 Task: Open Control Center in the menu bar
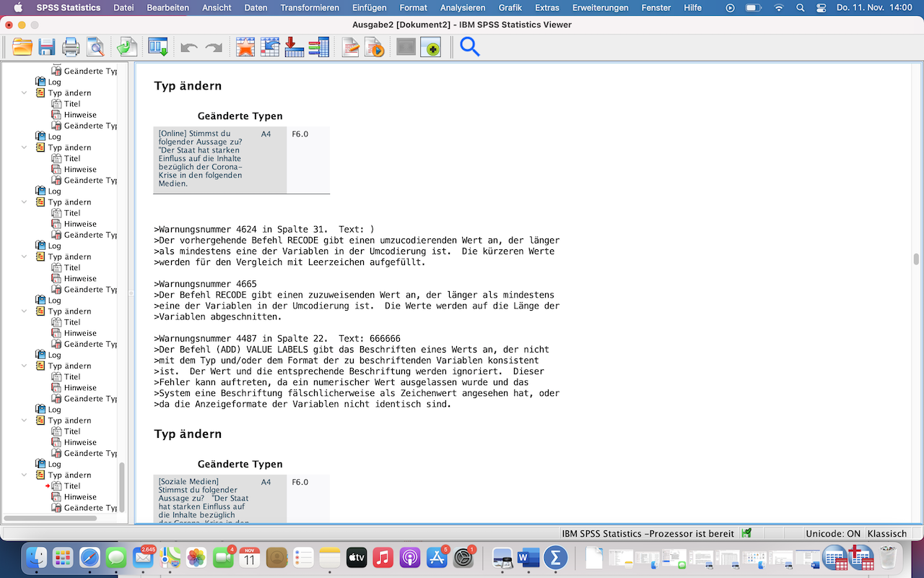(x=821, y=8)
